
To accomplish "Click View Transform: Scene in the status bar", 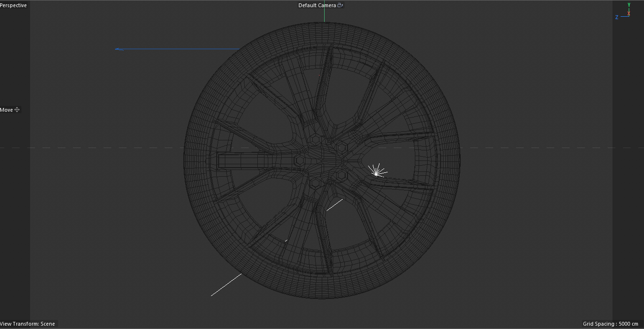I will 28,324.
